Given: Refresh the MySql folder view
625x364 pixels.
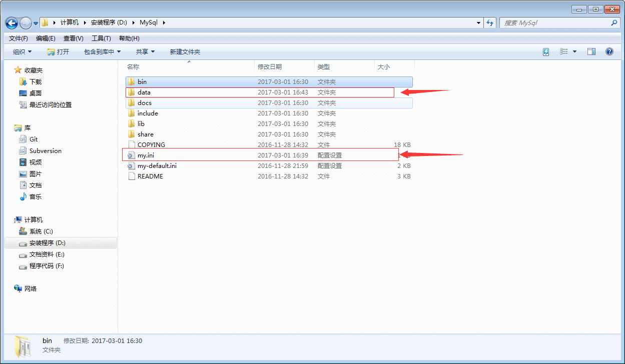Looking at the screenshot, I should (x=490, y=23).
